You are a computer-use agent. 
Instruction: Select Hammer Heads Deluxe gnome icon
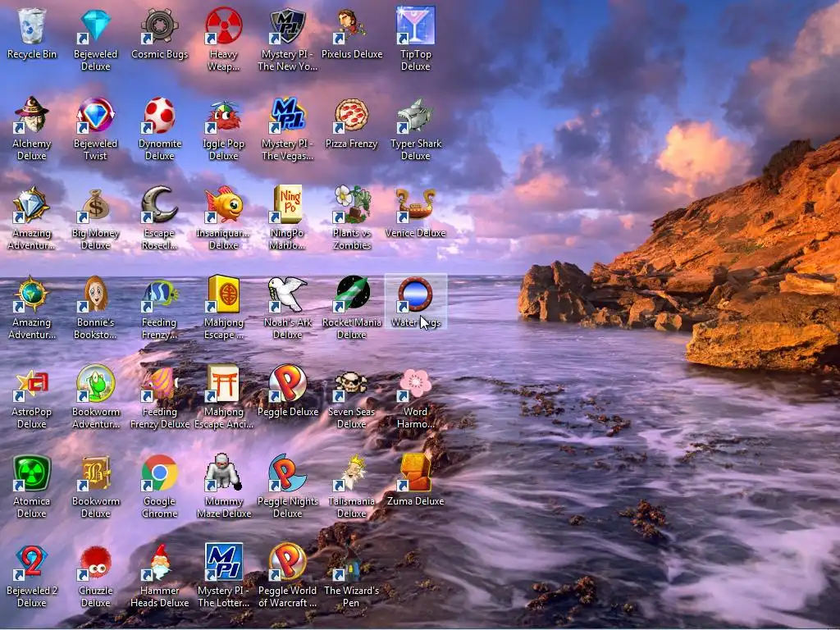(x=159, y=563)
